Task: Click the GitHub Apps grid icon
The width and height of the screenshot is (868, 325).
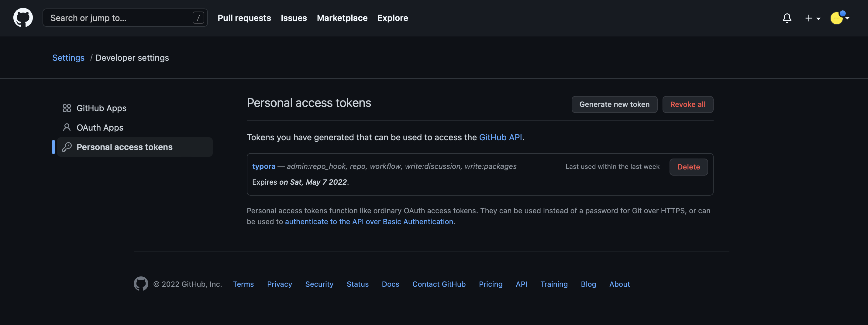Action: (67, 108)
